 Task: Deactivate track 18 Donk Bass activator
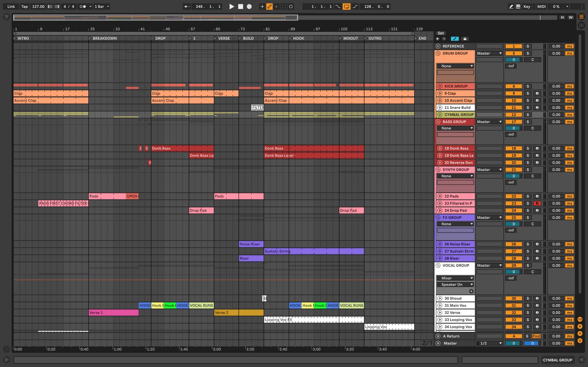coord(514,148)
